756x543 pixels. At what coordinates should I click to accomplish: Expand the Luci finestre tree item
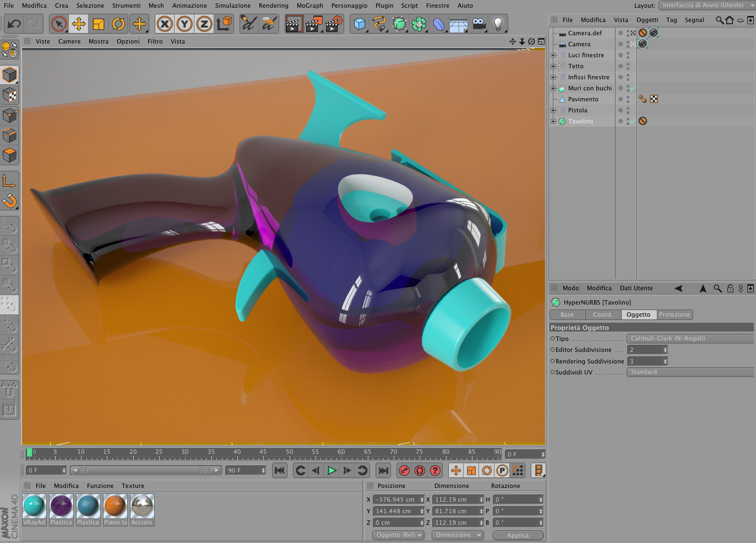coord(553,55)
